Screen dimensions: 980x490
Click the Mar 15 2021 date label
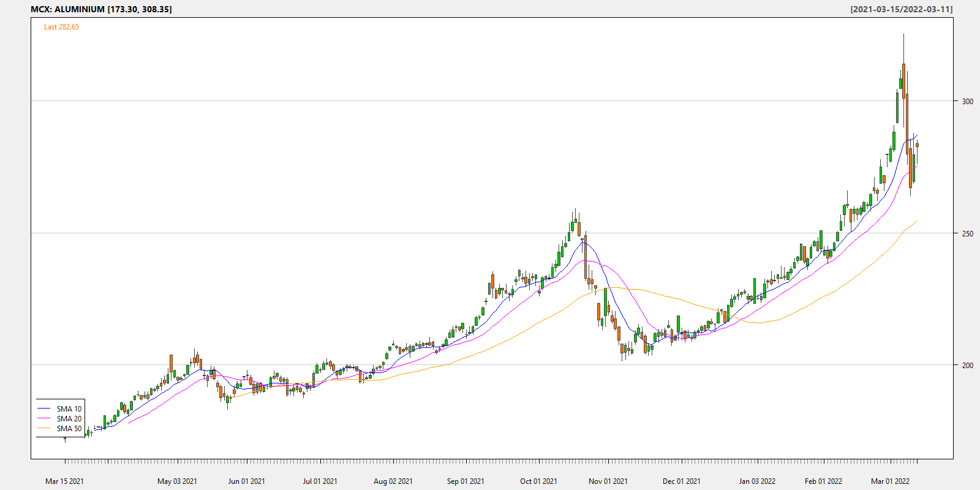pos(64,481)
